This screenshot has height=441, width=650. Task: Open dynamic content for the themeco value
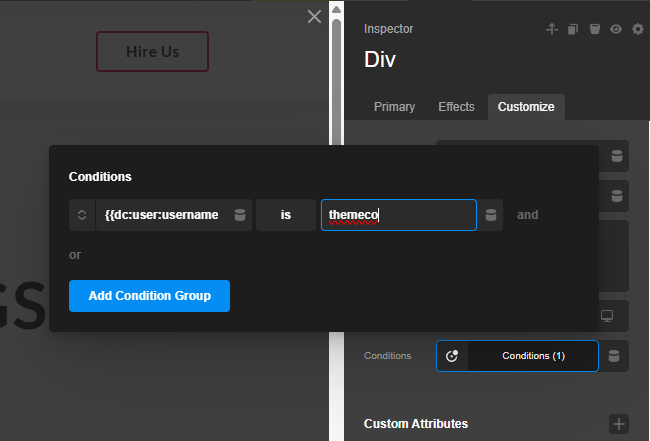(491, 215)
